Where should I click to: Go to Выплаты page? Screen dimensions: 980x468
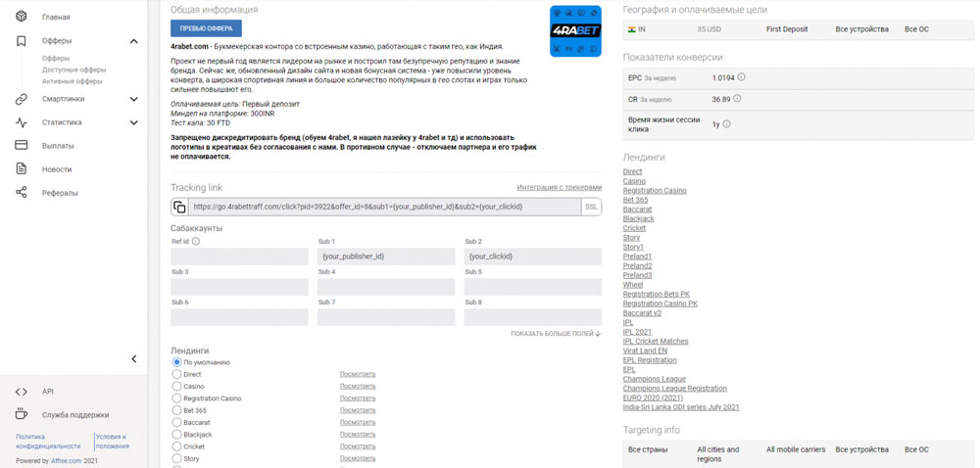pyautogui.click(x=58, y=145)
